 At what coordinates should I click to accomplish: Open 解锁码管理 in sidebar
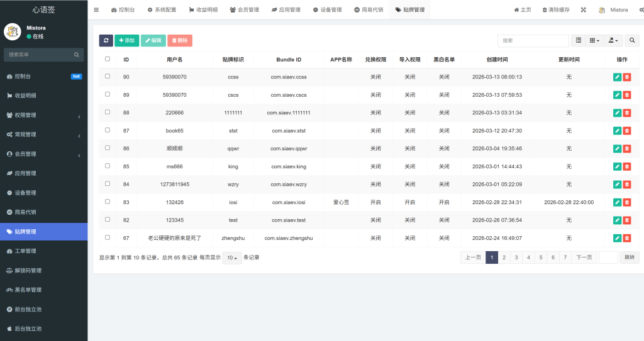pos(43,271)
